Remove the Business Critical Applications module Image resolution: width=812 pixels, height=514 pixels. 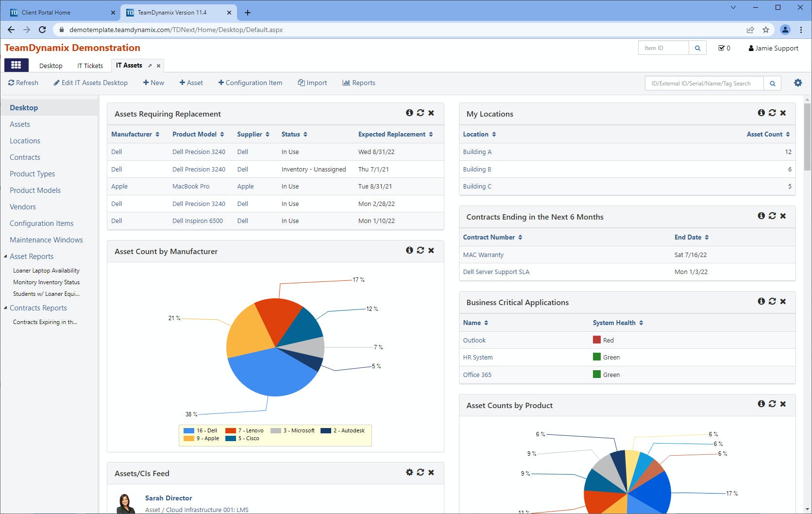[x=783, y=301]
